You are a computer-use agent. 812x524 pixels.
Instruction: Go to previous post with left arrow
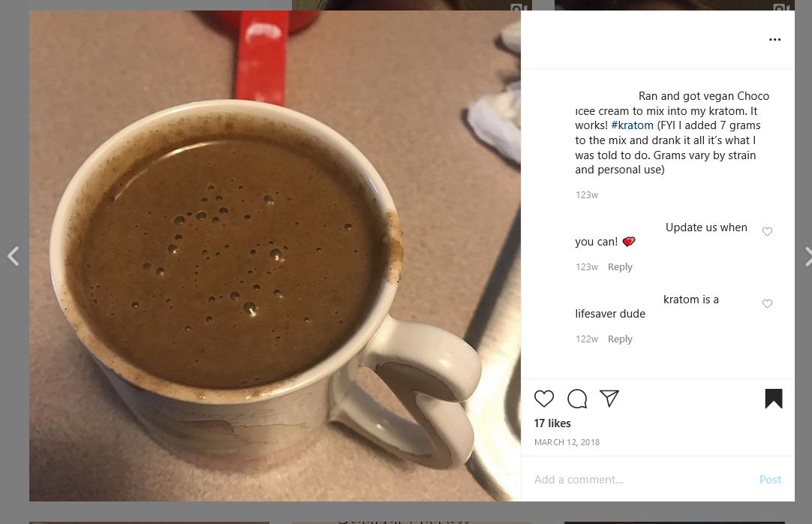pyautogui.click(x=13, y=256)
